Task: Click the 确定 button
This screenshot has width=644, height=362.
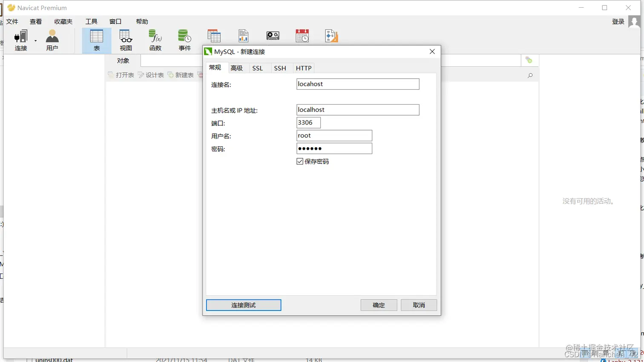Action: coord(379,305)
